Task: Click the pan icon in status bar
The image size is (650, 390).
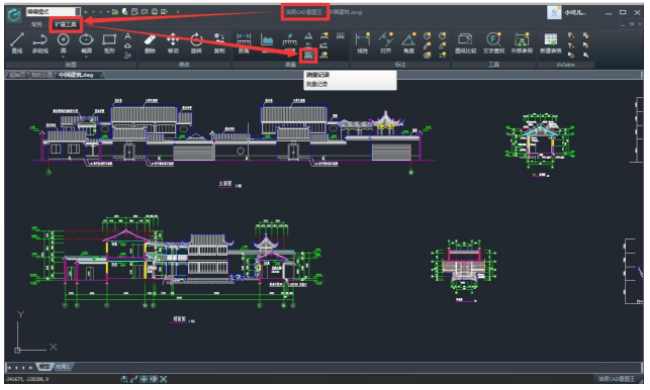Action: [144, 379]
